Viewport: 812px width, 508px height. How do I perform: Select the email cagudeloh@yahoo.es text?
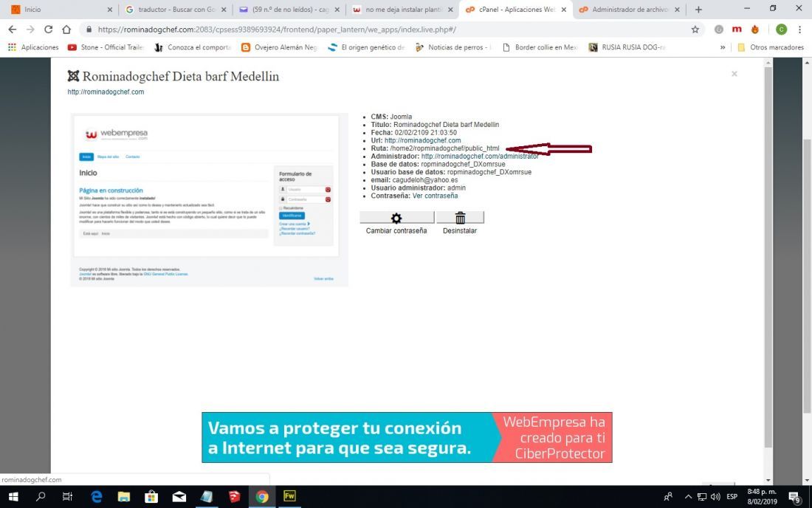424,179
